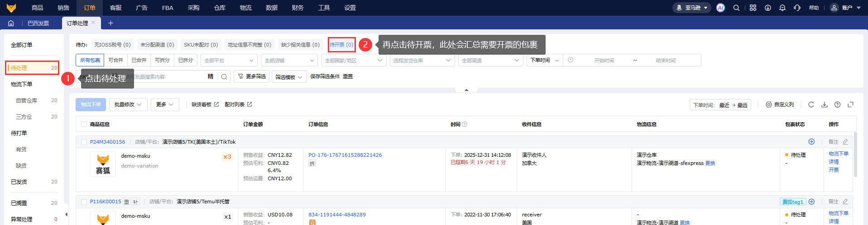
Task: Open 自定义列 column settings
Action: click(x=780, y=104)
